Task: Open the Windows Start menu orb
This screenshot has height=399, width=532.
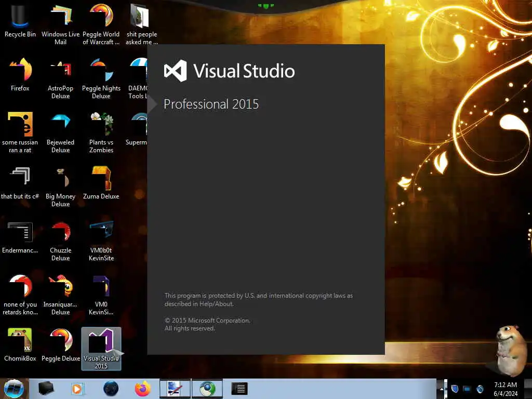Action: [x=14, y=389]
